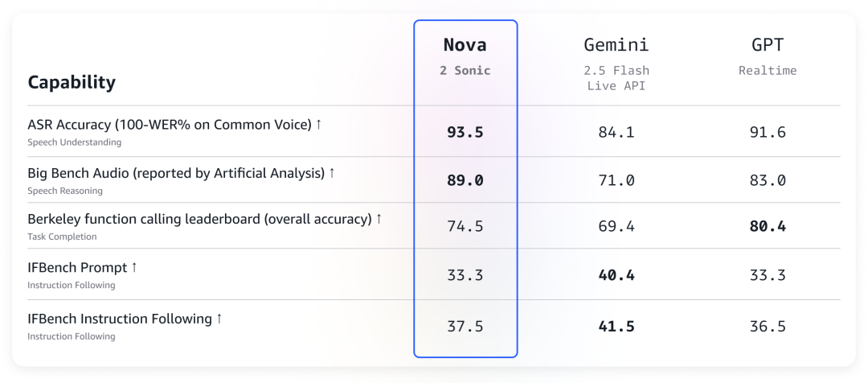Viewport: 868px width, 383px height.
Task: Click the ASR Accuracy row label
Action: 170,125
